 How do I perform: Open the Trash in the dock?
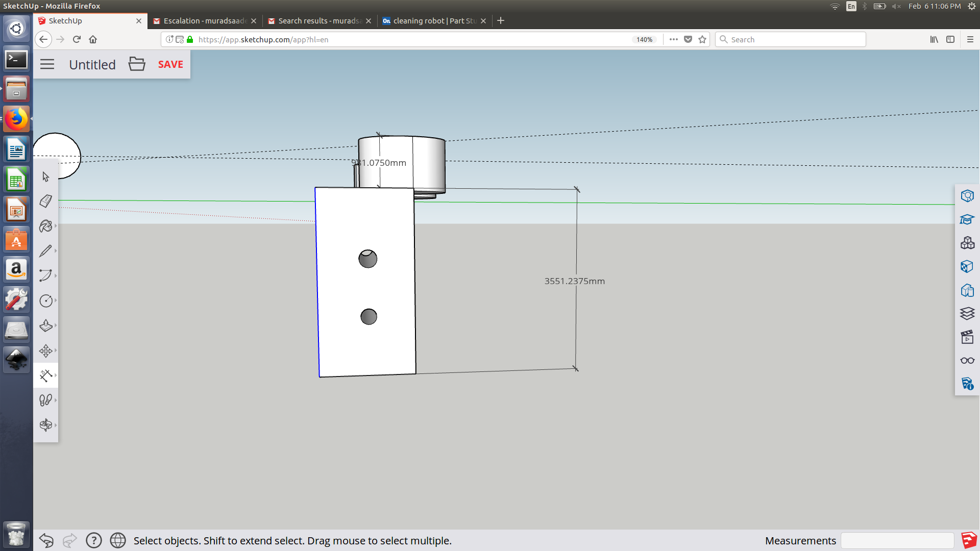point(16,535)
